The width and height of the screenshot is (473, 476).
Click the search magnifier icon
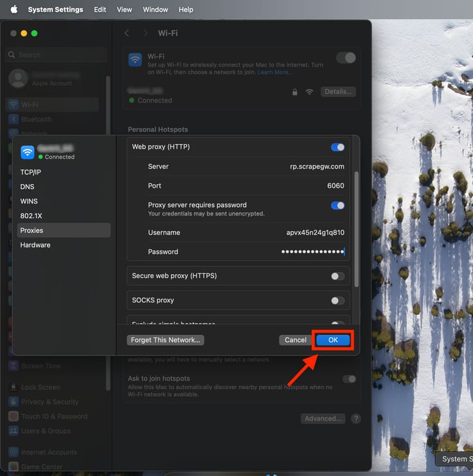(x=12, y=55)
